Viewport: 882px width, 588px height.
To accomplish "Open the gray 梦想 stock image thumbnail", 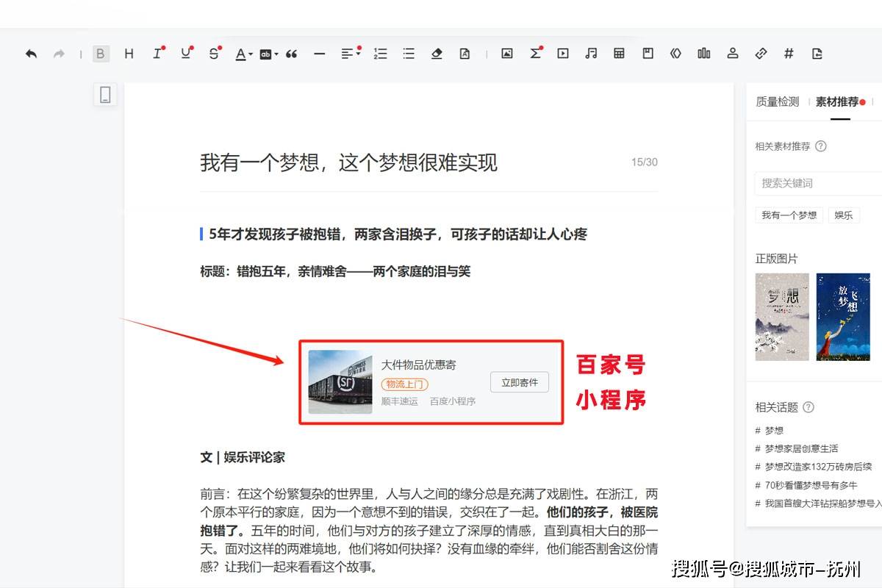I will pos(782,317).
